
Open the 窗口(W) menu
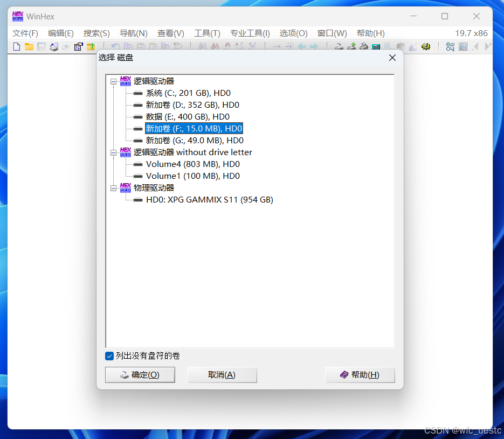coord(332,33)
